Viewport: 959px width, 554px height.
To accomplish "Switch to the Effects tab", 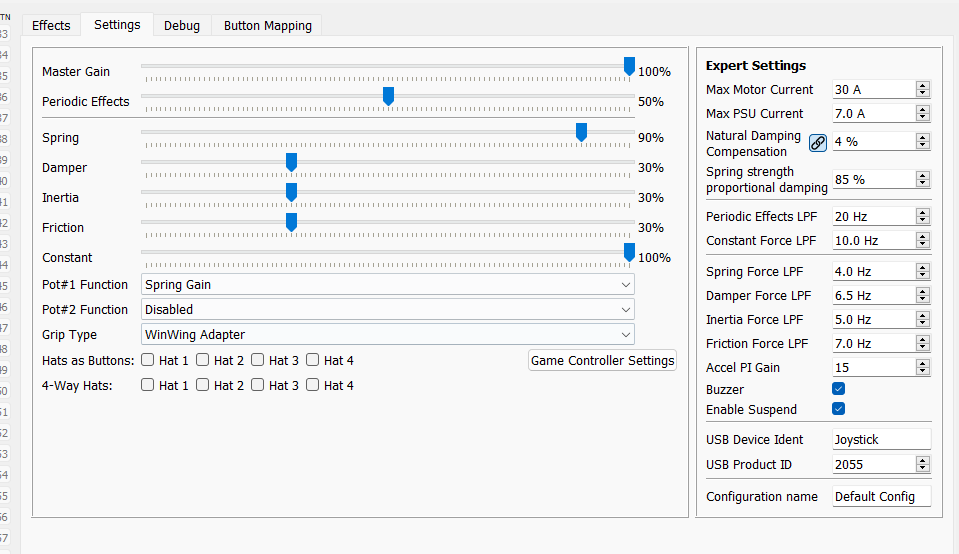I will coord(51,25).
